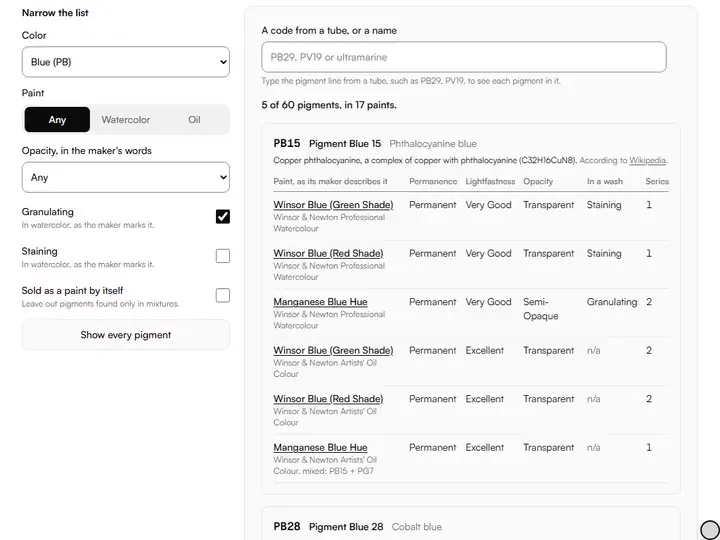Open Winsor Blue (Green Shade) Artists' Oil link
Viewport: 720px width, 540px height.
tap(333, 350)
